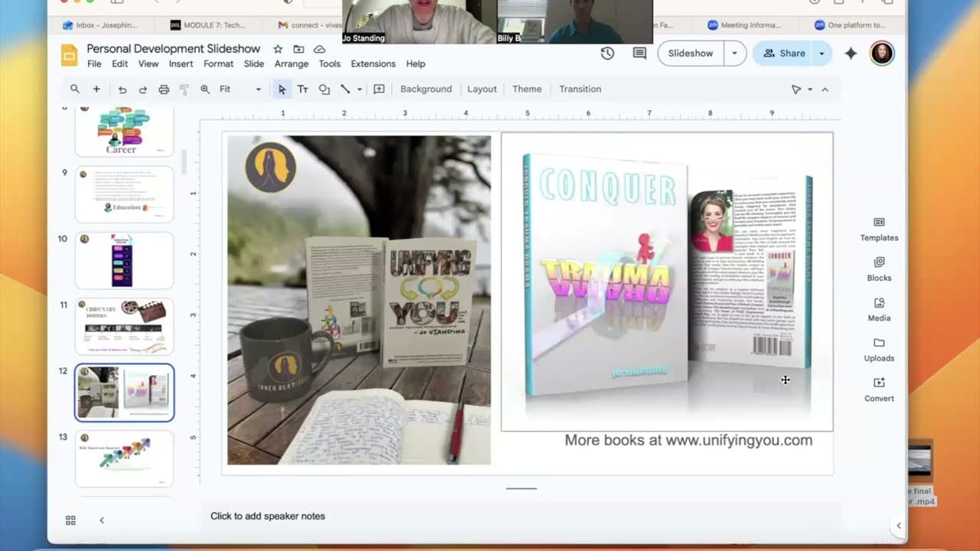Open the line type dropdown arrow
Screen dimensions: 980x551
tap(359, 90)
